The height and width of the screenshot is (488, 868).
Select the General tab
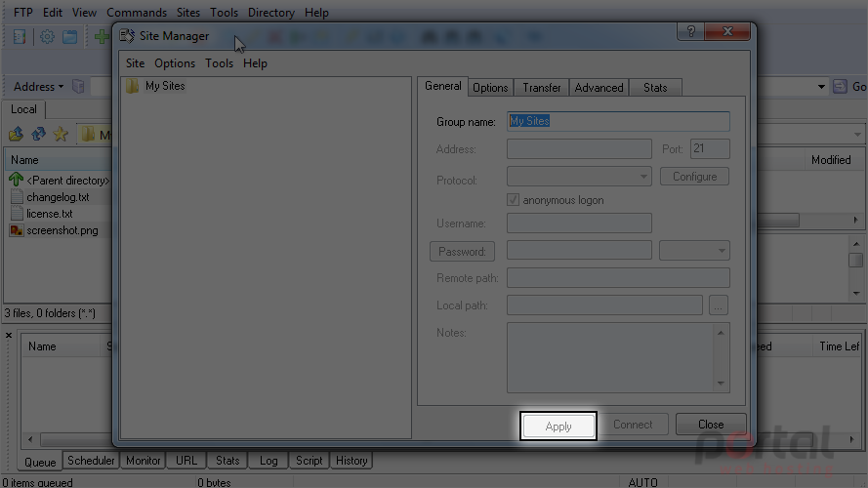click(x=443, y=86)
